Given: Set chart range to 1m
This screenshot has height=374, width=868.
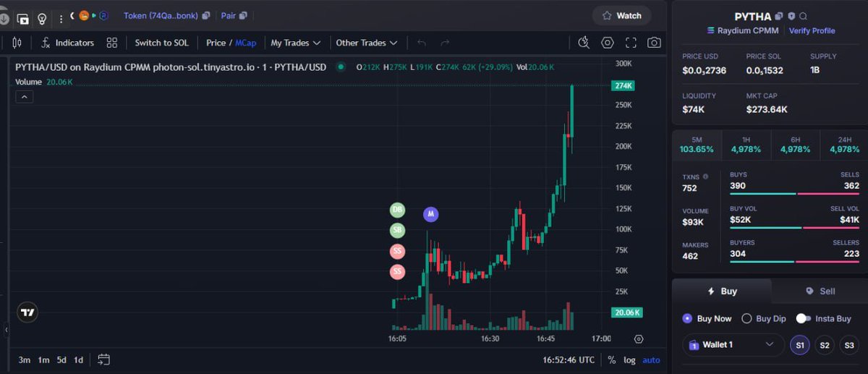Looking at the screenshot, I should 43,360.
